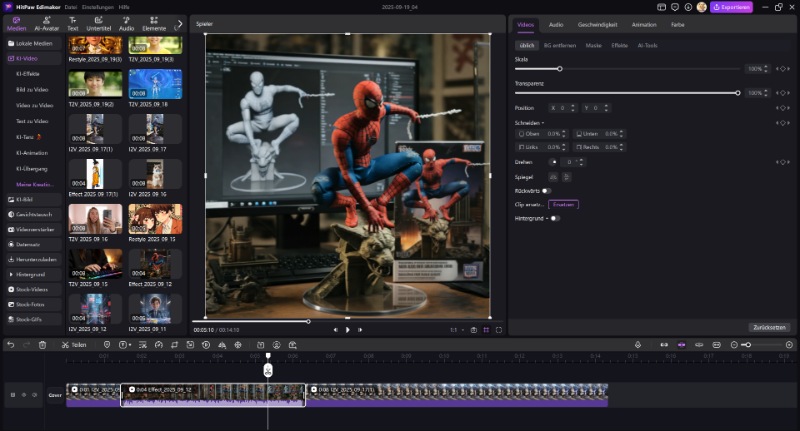The height and width of the screenshot is (431, 800).
Task: Click the Skala keyframe diamond icon
Action: click(x=783, y=69)
